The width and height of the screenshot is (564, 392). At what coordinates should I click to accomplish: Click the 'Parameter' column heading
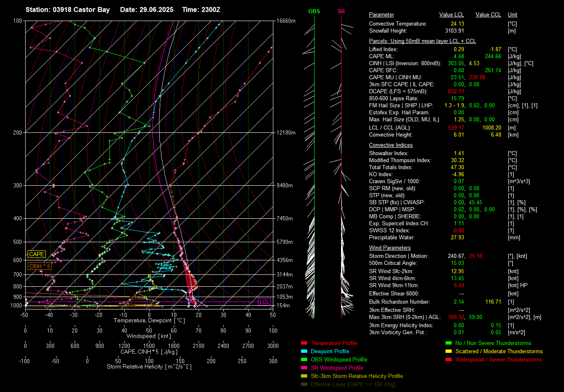[x=382, y=14]
